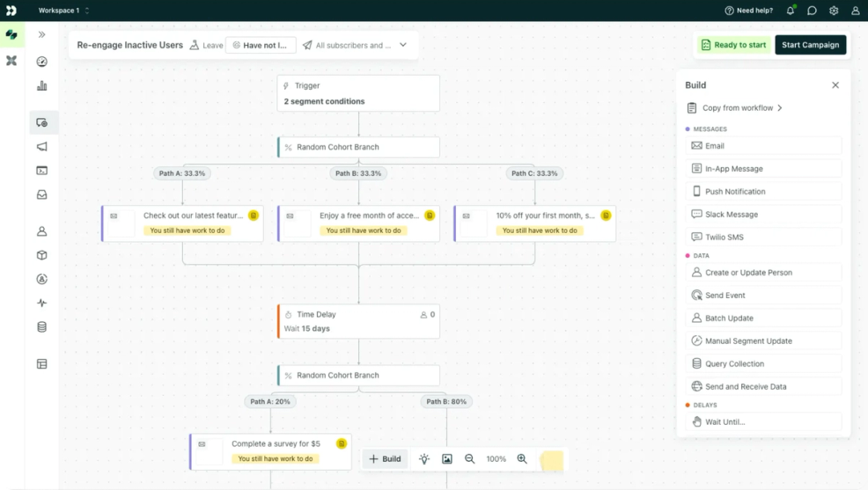Select Batch Update block

[x=763, y=318]
